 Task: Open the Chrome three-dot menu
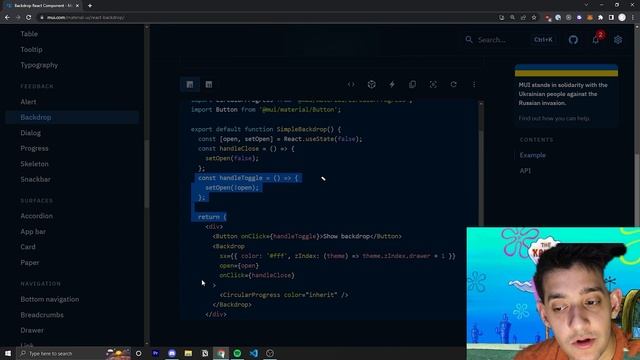[633, 18]
